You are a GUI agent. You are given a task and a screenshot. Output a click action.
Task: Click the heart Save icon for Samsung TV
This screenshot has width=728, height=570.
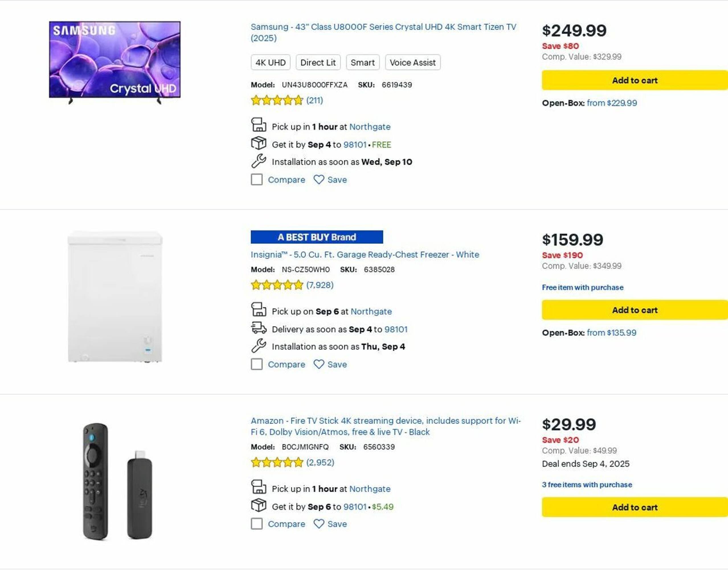(319, 180)
